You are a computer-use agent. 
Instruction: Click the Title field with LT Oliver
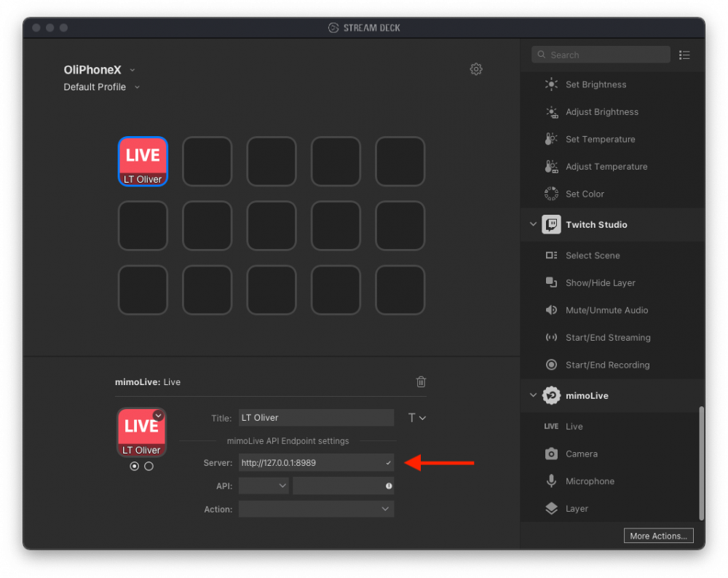316,418
